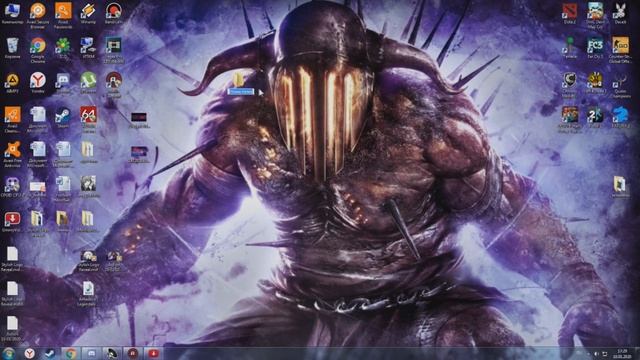Click Yandex browser in taskbar
The image size is (640, 360).
[x=29, y=353]
